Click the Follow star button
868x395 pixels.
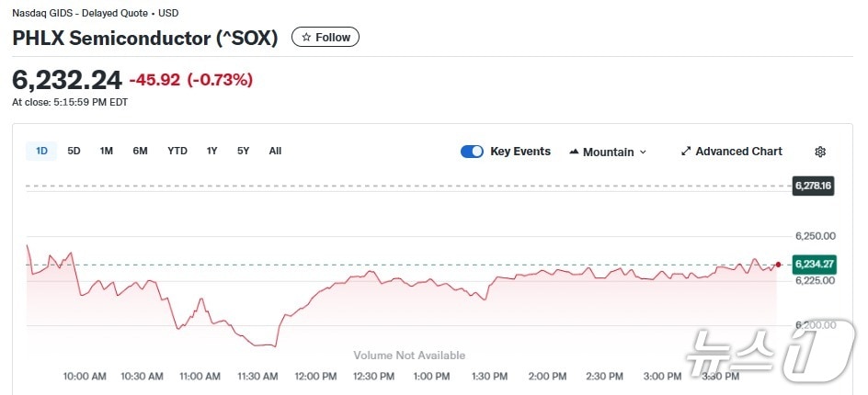[x=325, y=38]
